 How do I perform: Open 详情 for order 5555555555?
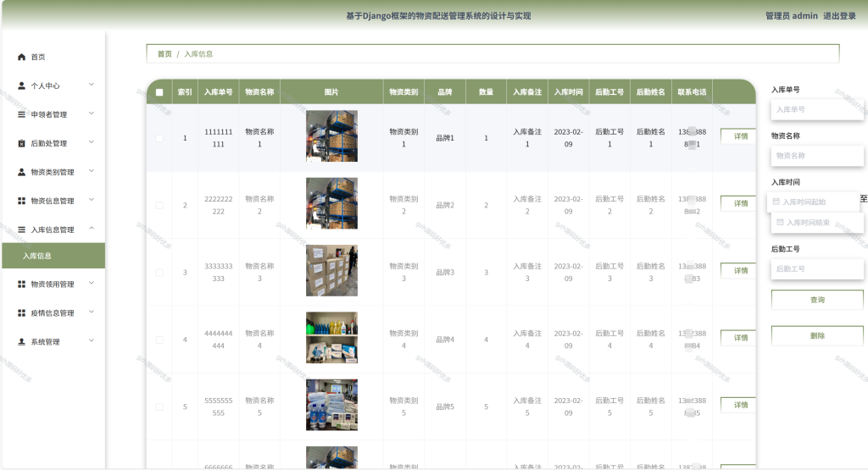click(738, 406)
